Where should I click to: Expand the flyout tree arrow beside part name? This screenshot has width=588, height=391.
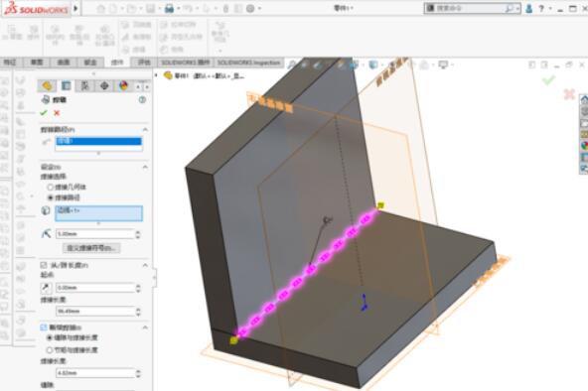click(x=156, y=75)
